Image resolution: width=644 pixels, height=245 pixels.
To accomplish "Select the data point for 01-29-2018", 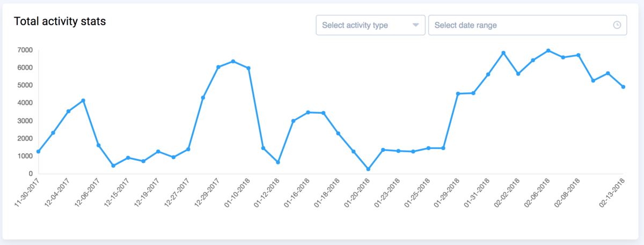I will pyautogui.click(x=458, y=94).
